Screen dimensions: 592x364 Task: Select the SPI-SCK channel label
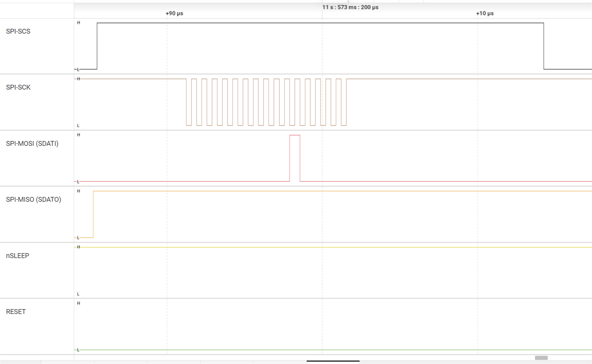pos(18,87)
